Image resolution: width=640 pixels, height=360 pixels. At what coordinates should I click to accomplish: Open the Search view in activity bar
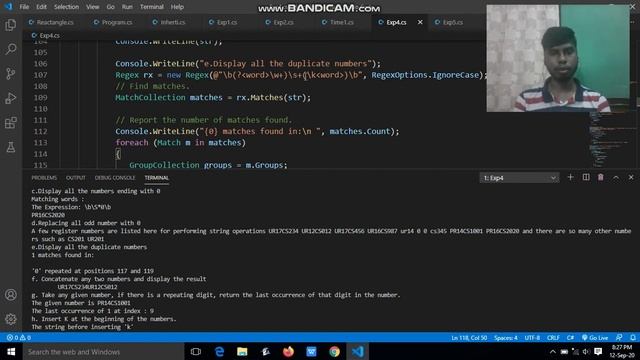click(11, 49)
